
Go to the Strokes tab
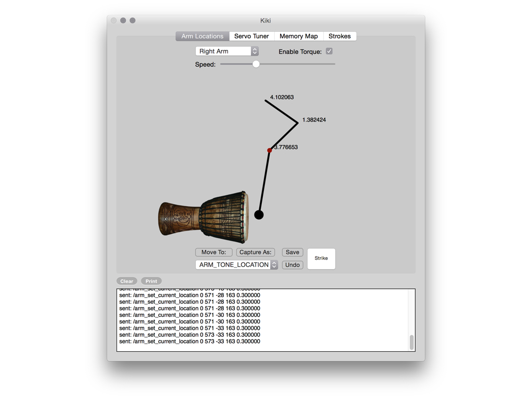(x=340, y=36)
